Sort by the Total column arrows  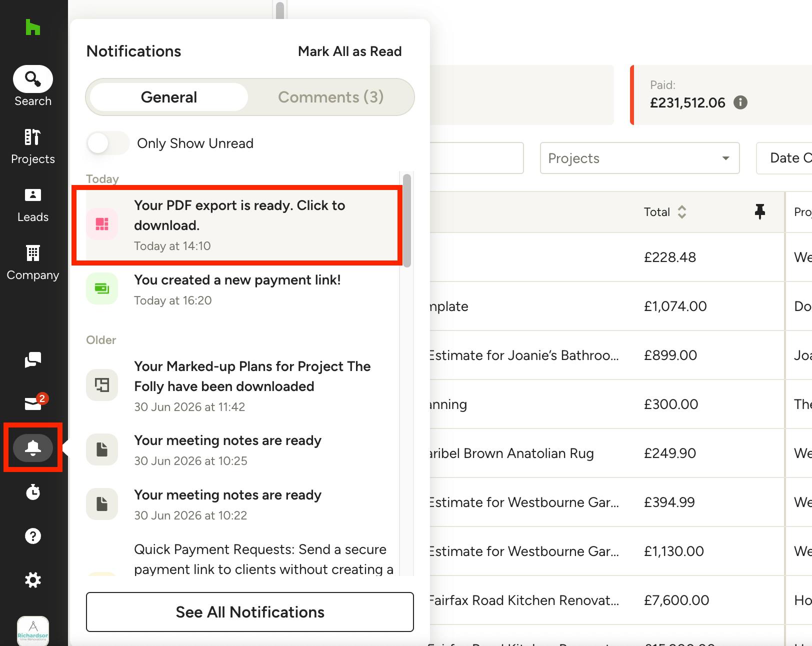(x=681, y=212)
